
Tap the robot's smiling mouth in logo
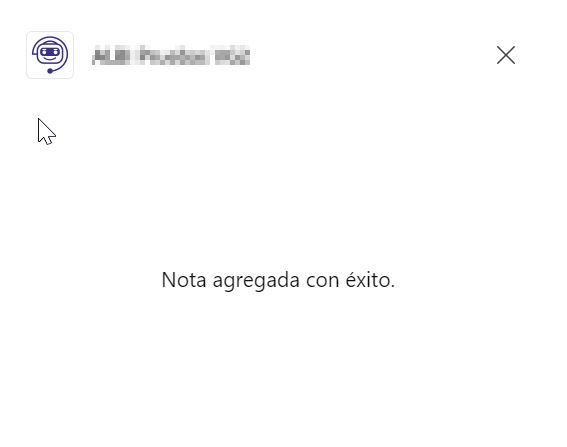click(x=50, y=59)
